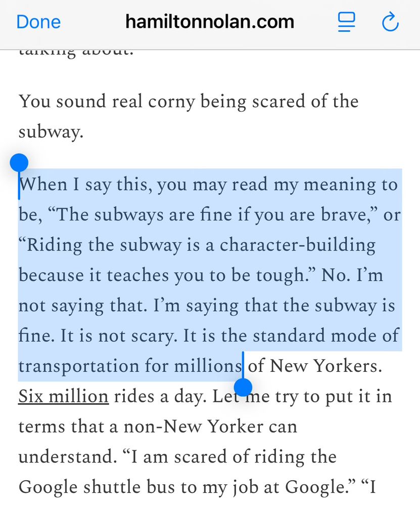
Task: Open the Reader view icon
Action: pos(347,22)
